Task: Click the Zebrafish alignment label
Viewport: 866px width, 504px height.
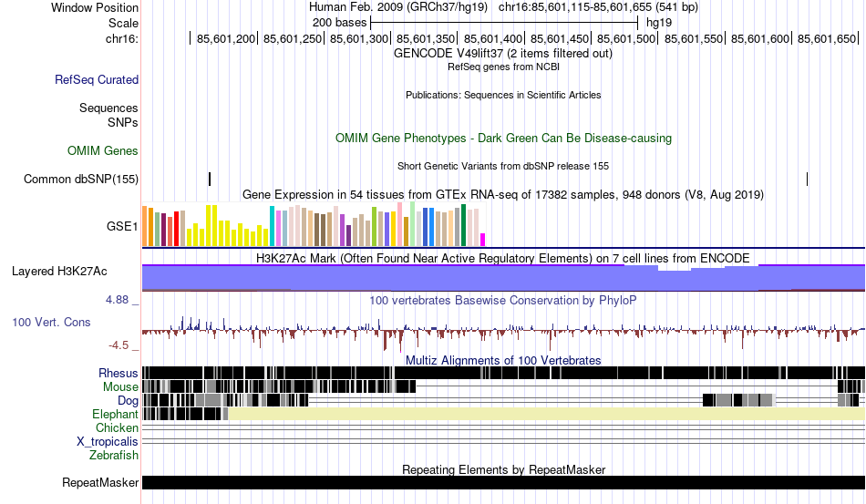Action: [x=114, y=456]
